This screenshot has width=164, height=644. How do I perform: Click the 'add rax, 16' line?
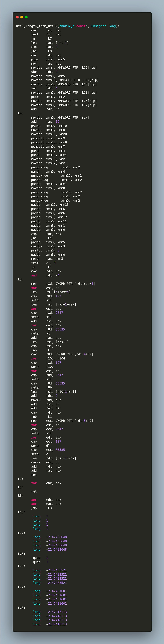point(45,121)
